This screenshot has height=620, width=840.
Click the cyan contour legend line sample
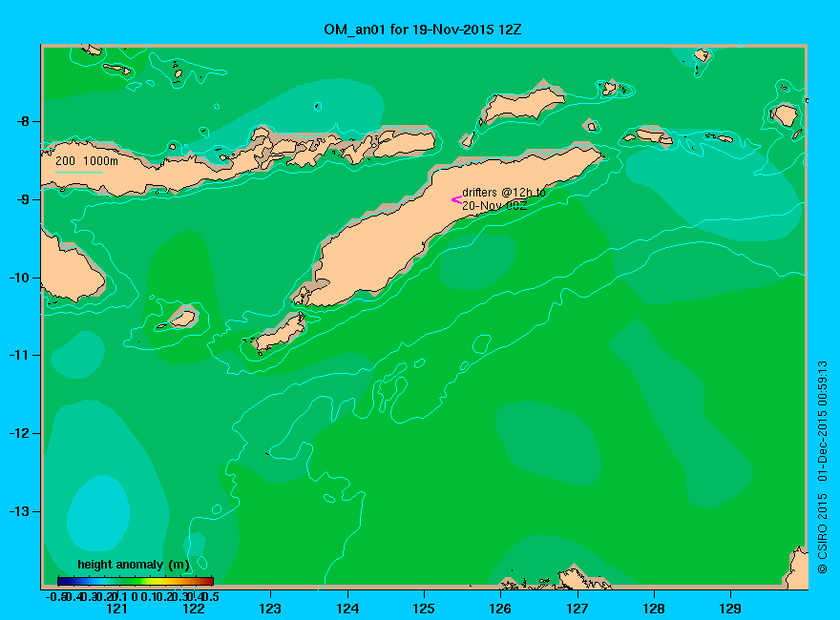78,172
